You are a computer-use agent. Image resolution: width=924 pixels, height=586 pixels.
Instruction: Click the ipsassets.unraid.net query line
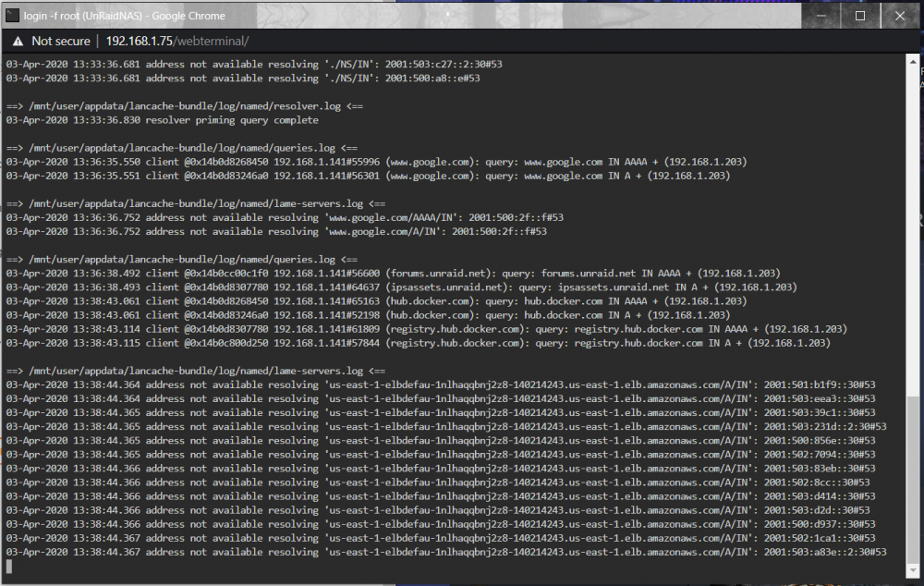click(401, 287)
